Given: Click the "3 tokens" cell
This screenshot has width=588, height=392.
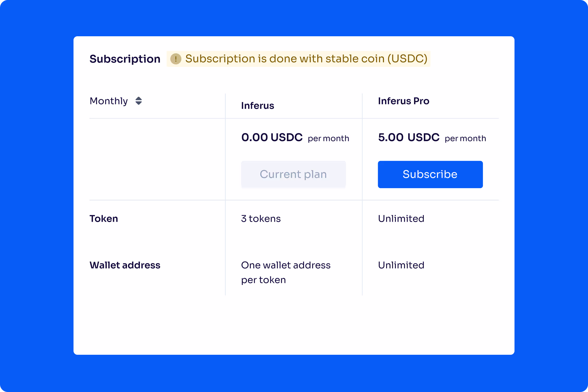Looking at the screenshot, I should click(261, 219).
